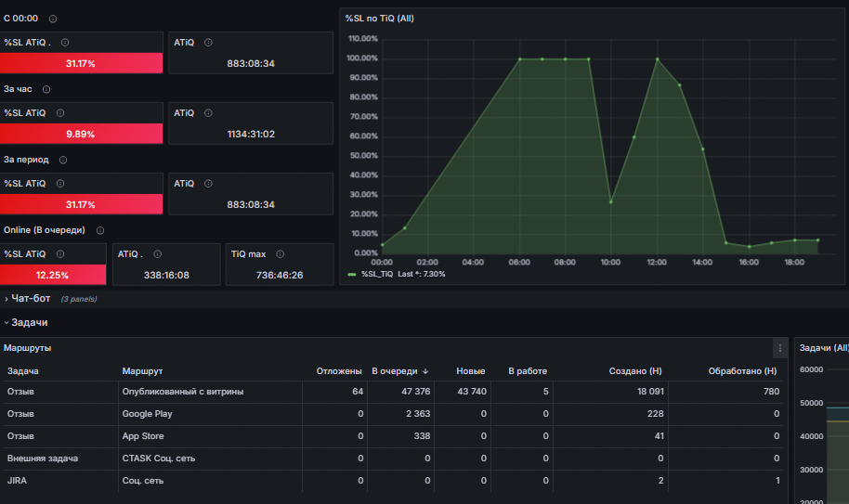Click info icon next to C 00:00

pos(53,19)
